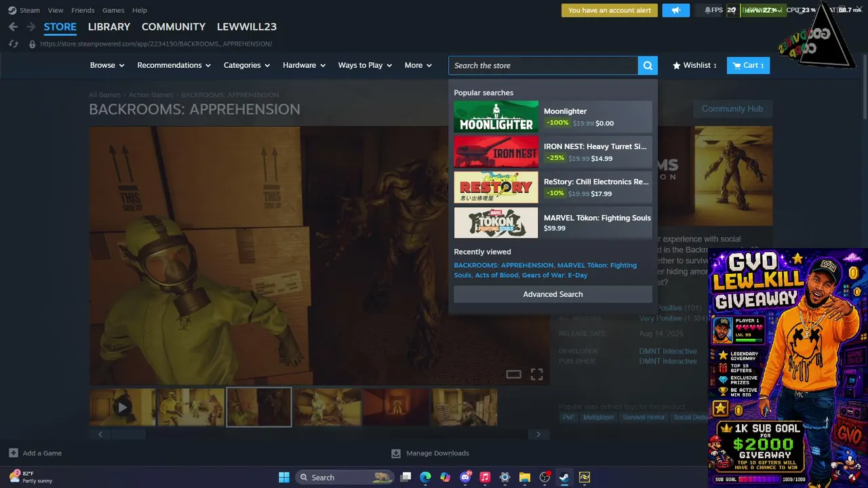
Task: Open ReStory: Chill Electronics search result
Action: tap(553, 187)
